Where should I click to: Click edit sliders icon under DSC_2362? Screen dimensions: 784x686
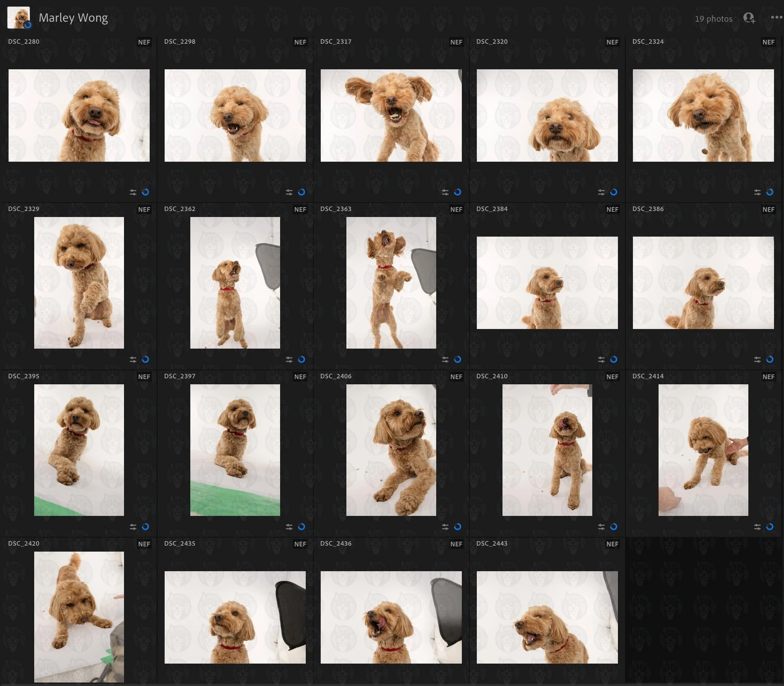(289, 359)
